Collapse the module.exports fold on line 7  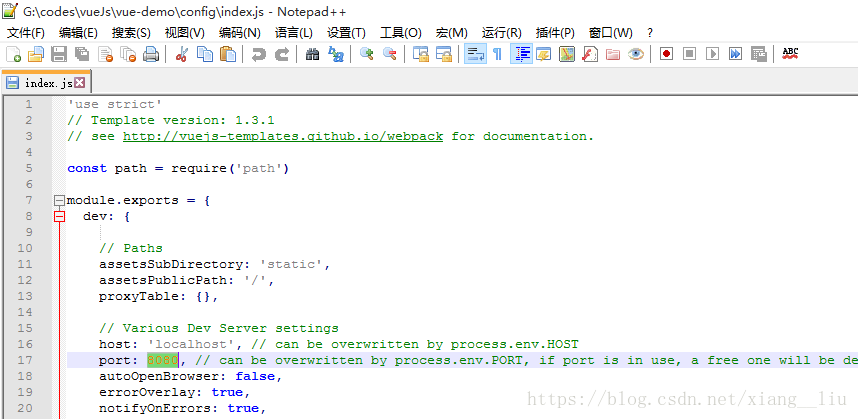59,200
